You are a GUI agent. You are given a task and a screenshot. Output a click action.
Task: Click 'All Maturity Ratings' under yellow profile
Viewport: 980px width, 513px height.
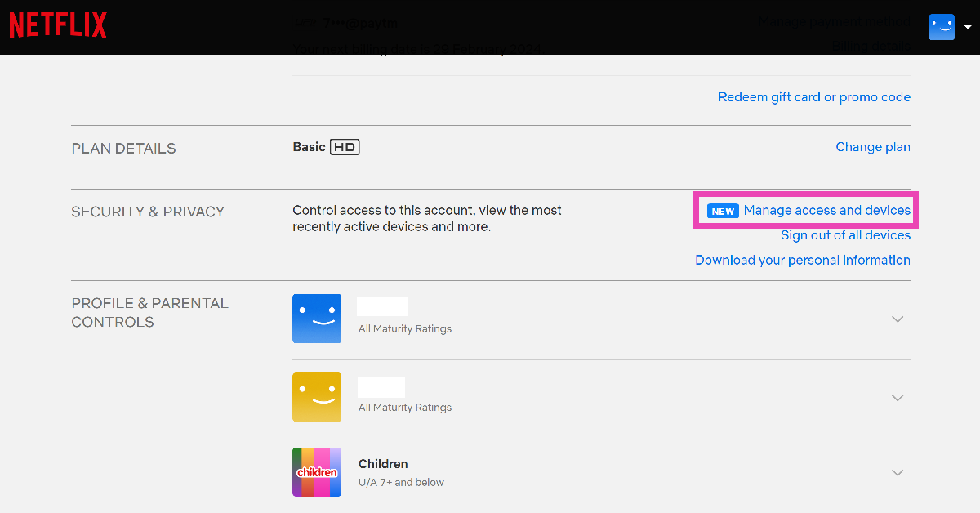pos(405,408)
